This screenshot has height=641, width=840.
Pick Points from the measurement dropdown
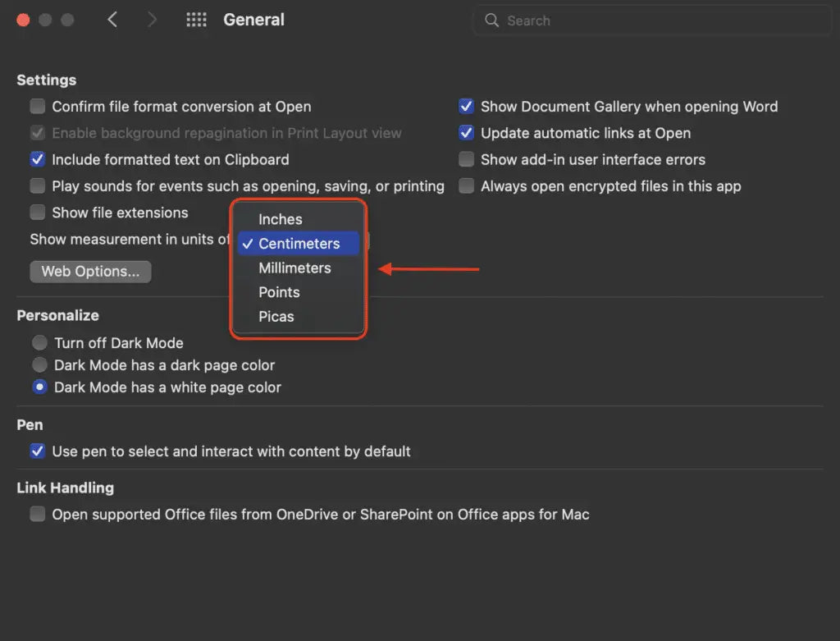coord(279,292)
